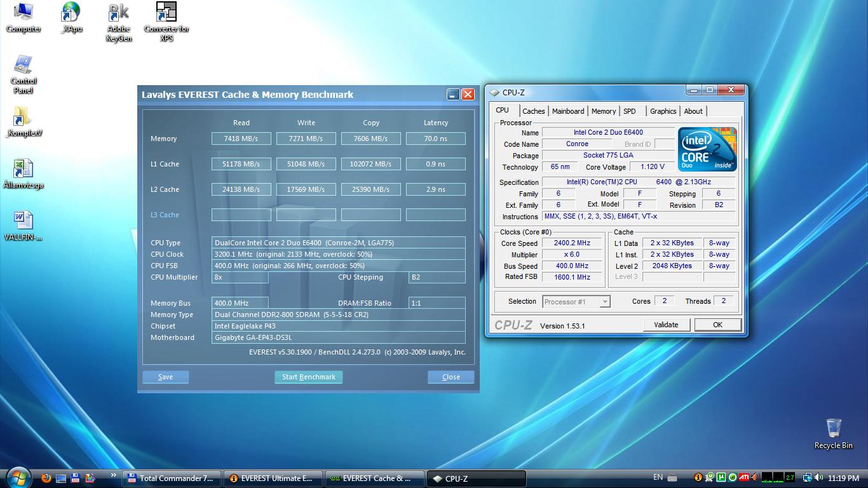Click the green checkmark tray icon
The image size is (868, 488).
[710, 477]
